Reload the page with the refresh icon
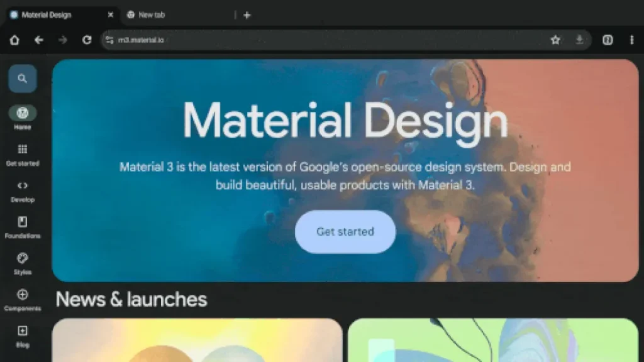 (x=87, y=40)
